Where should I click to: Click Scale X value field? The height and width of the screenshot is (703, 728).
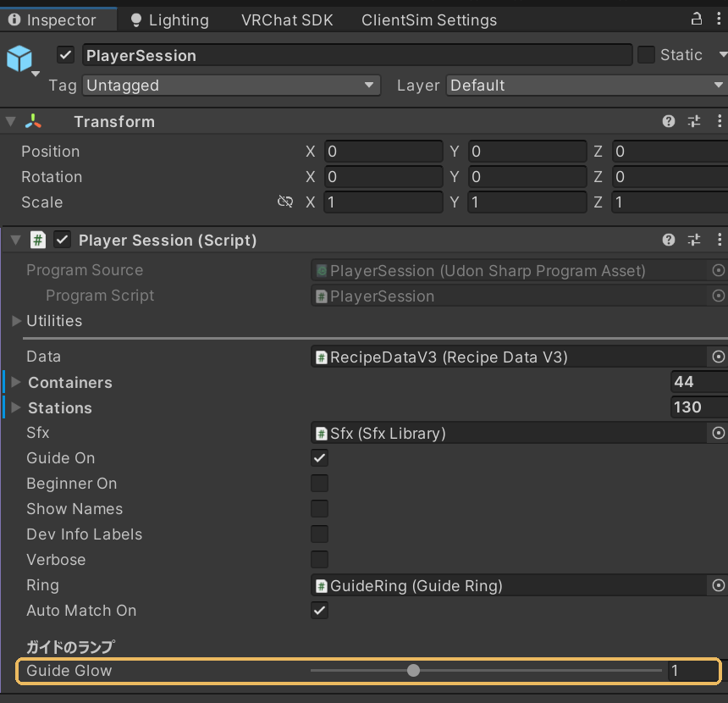click(383, 202)
